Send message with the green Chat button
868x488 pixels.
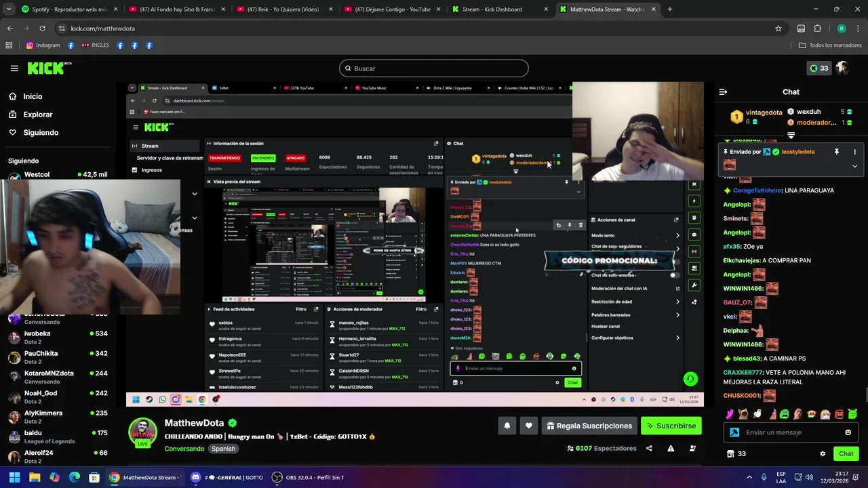tap(846, 454)
